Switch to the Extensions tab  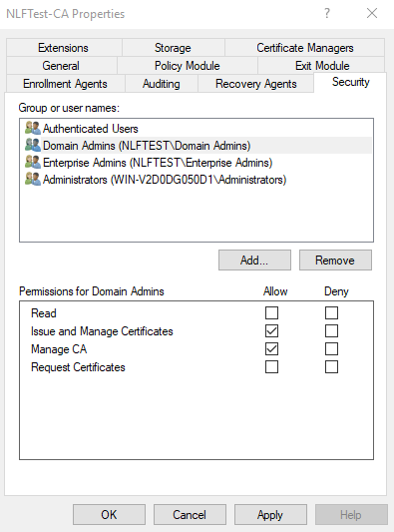[x=64, y=48]
